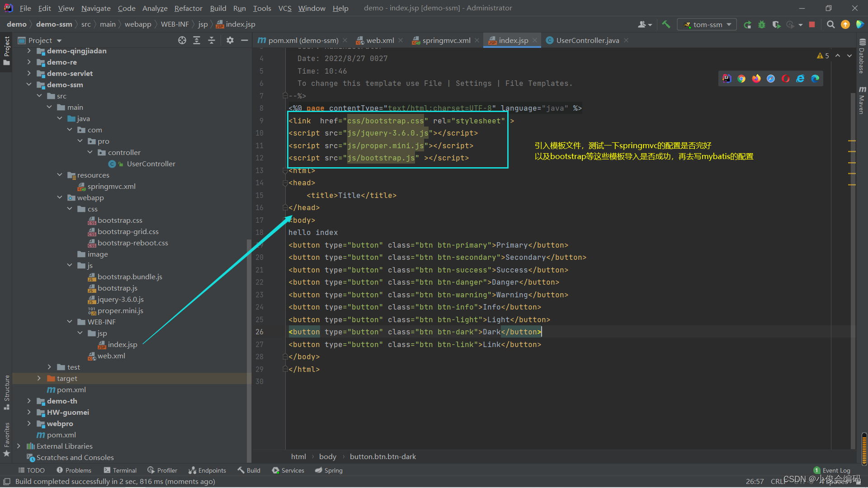This screenshot has height=488, width=868.
Task: Click the Debug bug icon
Action: (x=762, y=24)
